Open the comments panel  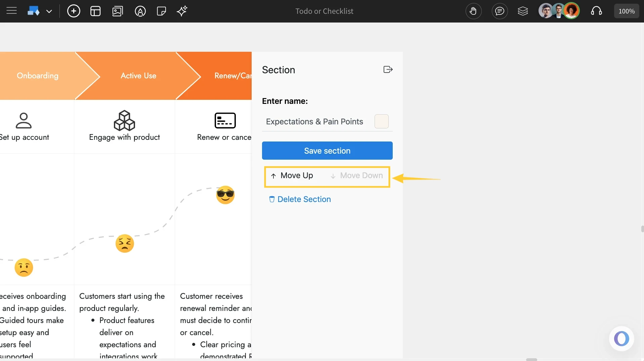[500, 11]
